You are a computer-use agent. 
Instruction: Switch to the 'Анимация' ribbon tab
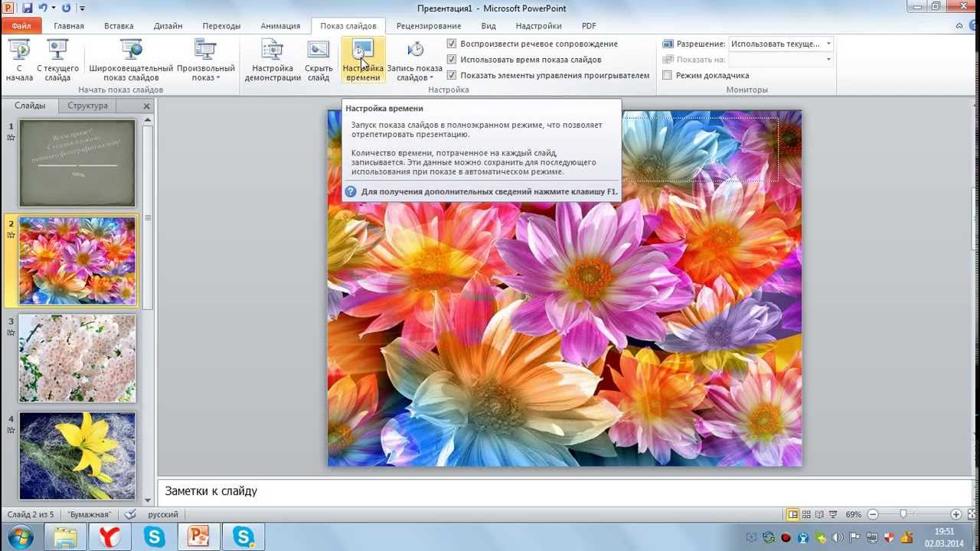(x=280, y=26)
